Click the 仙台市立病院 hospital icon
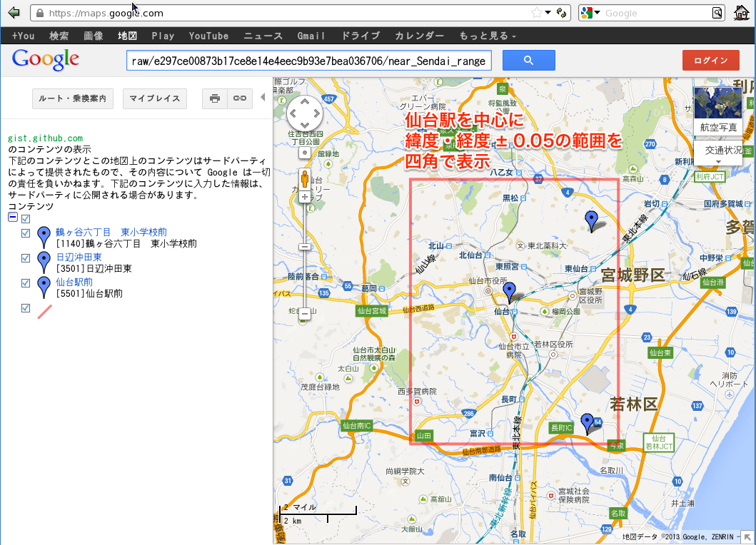 514,337
